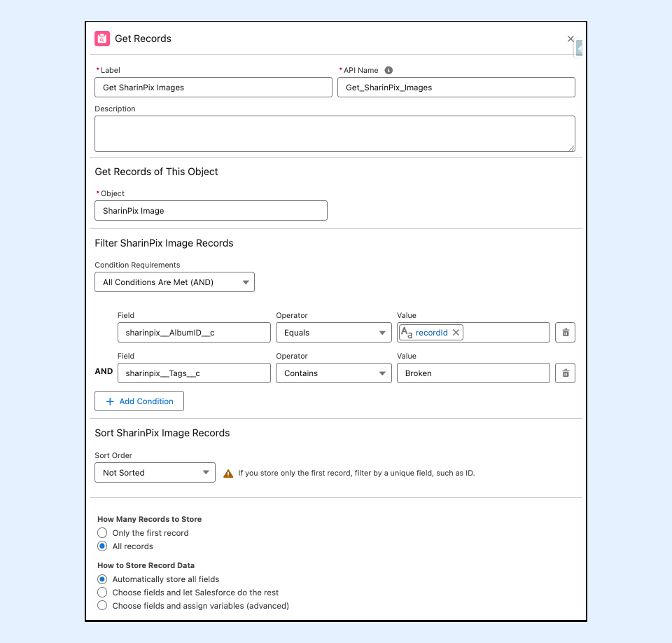This screenshot has height=643, width=672.
Task: Click inside the Description text area
Action: 335,134
